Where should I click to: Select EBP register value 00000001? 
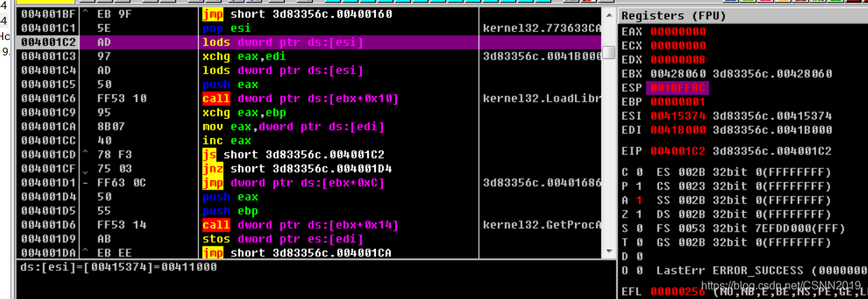678,101
